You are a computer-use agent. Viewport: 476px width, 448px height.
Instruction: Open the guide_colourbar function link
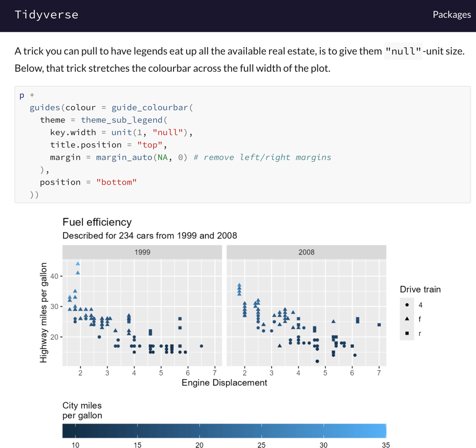(x=150, y=108)
